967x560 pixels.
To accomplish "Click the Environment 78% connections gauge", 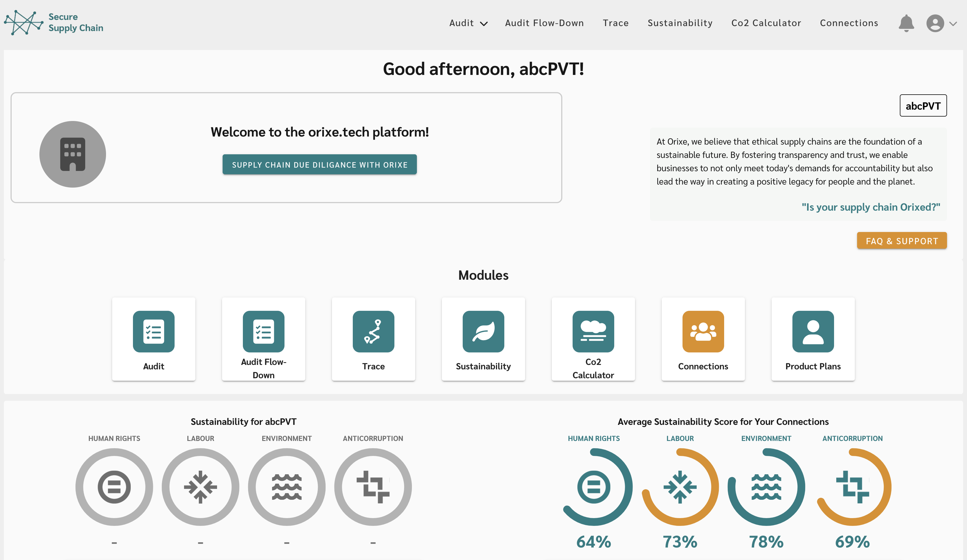I will pyautogui.click(x=766, y=487).
